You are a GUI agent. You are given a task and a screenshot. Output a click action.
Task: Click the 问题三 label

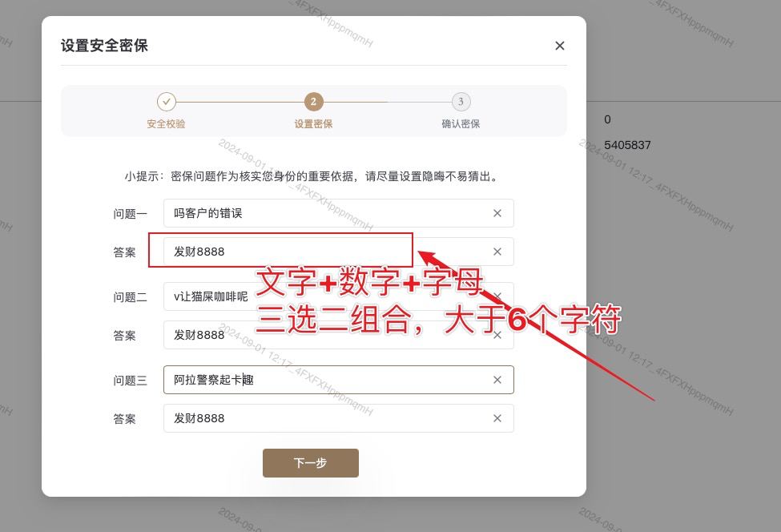[x=130, y=381]
